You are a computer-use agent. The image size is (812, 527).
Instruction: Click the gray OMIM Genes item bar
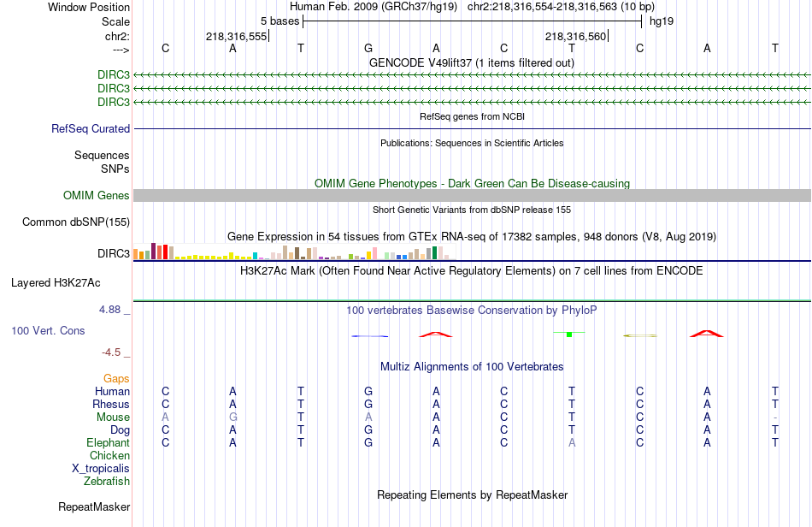[x=472, y=195]
